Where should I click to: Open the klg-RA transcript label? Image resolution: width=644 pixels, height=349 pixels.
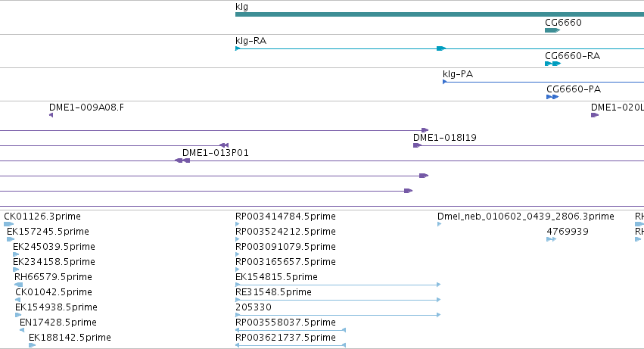pos(251,41)
